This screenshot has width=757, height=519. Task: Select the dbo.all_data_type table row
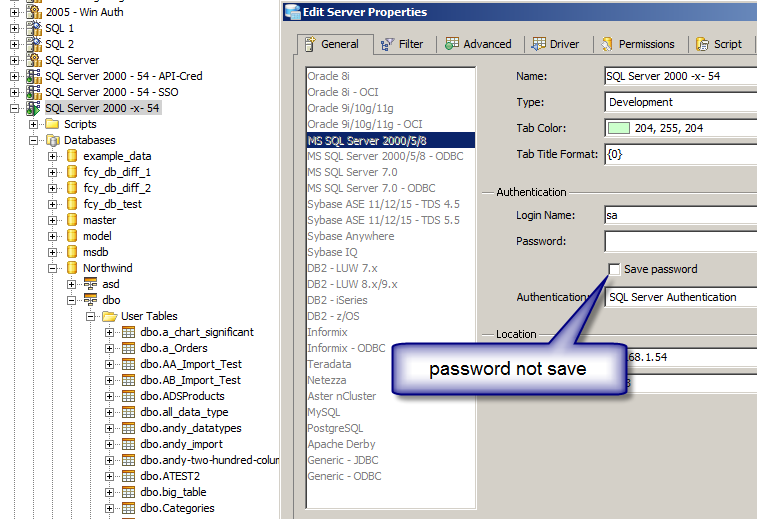tap(184, 412)
